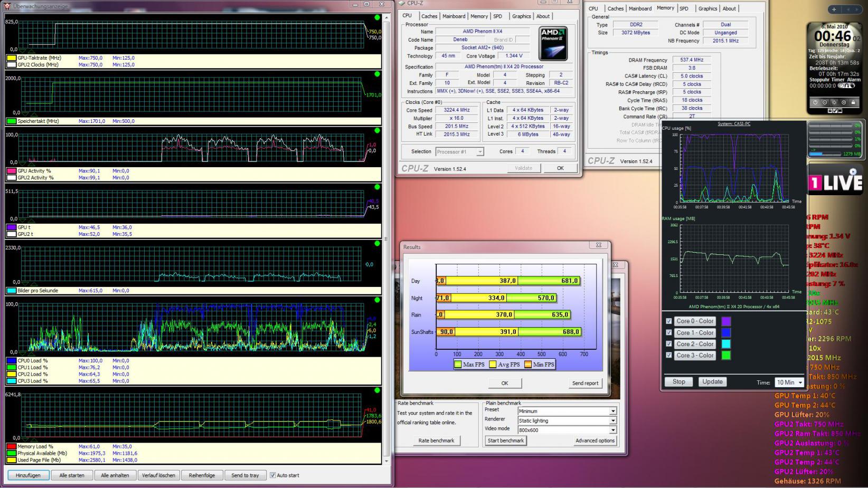Toggle the Core 1 checkbox
The width and height of the screenshot is (868, 488).
[669, 333]
